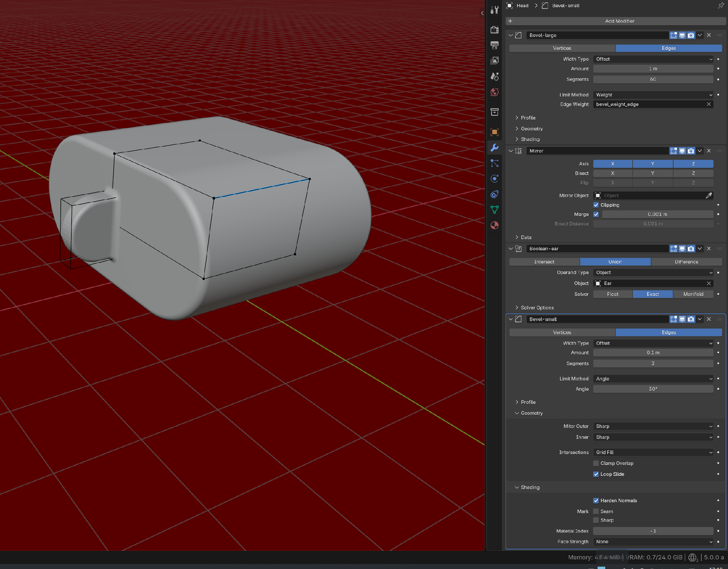Remove the Bevel-small modifier
This screenshot has height=569, width=728.
(x=709, y=319)
